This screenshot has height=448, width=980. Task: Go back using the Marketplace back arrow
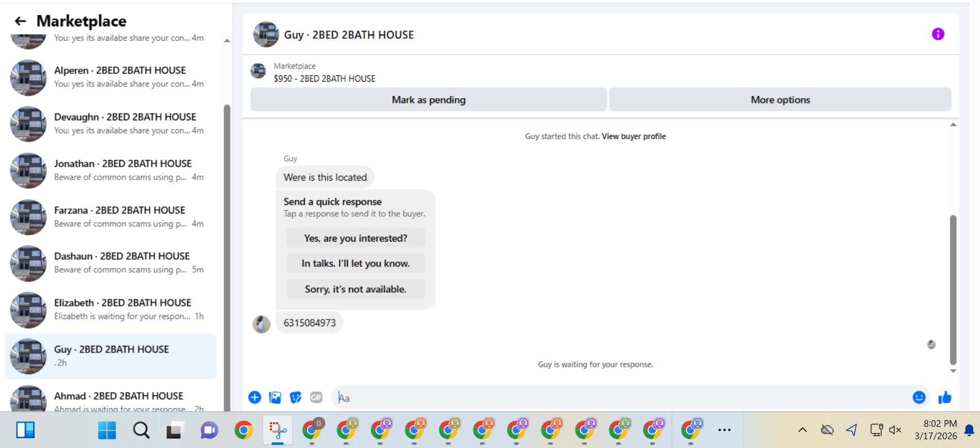tap(20, 21)
